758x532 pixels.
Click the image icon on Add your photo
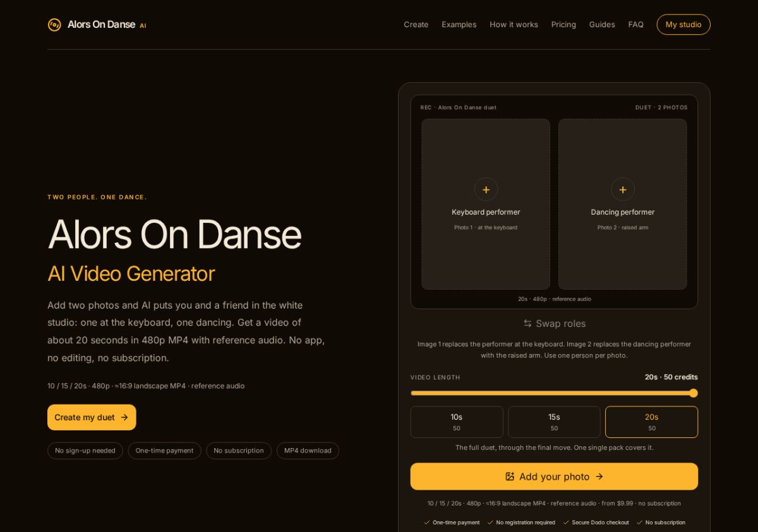510,476
